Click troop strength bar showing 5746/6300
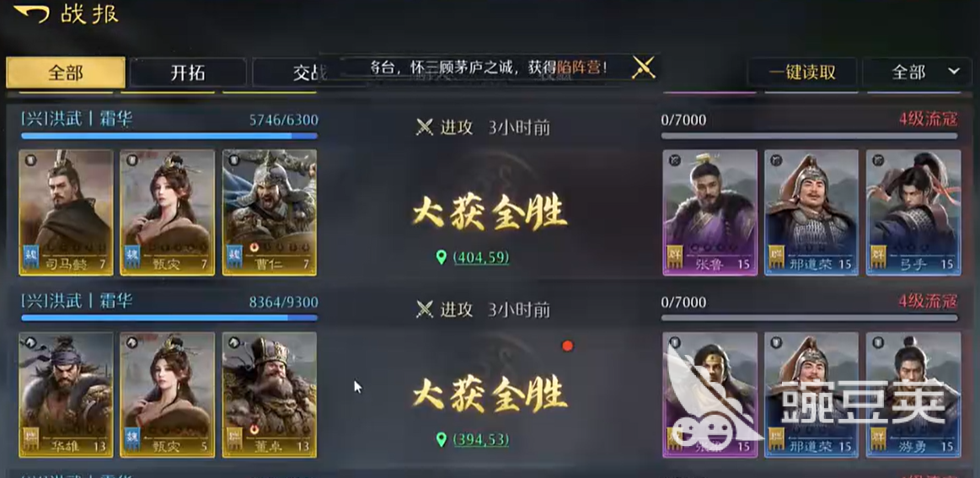980x478 pixels. (169, 135)
